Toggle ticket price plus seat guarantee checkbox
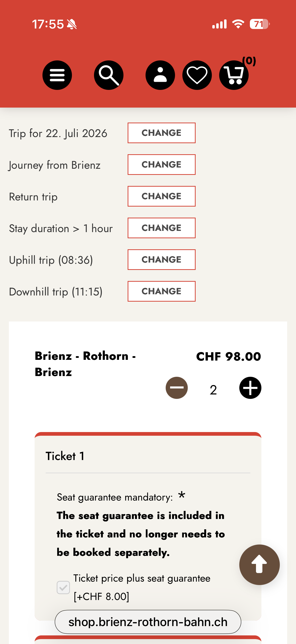 click(x=63, y=587)
